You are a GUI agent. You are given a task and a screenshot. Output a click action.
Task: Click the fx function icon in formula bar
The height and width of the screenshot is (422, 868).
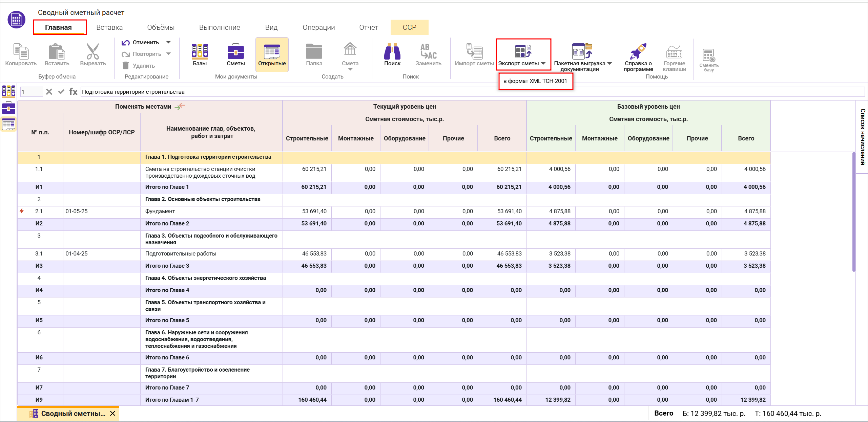click(73, 92)
